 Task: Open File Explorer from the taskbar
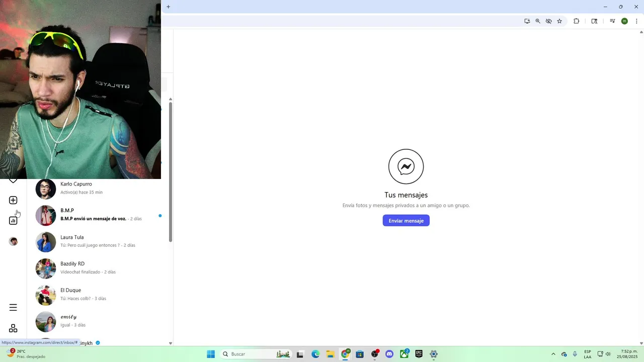330,354
